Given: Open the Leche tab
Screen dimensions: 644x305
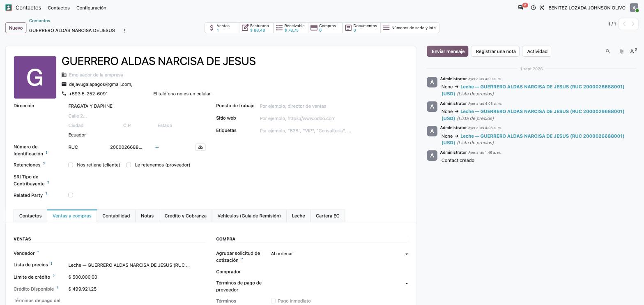Looking at the screenshot, I should [299, 216].
